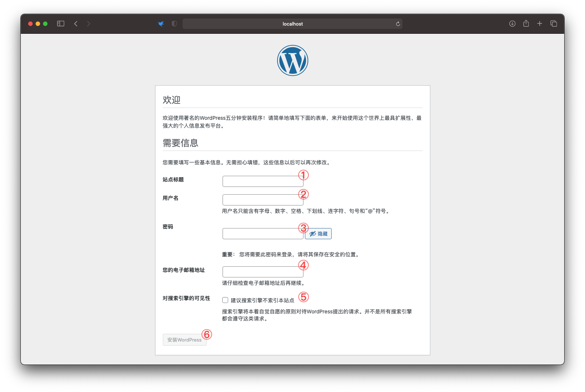
Task: Click the 站点标题 input field
Action: 263,181
